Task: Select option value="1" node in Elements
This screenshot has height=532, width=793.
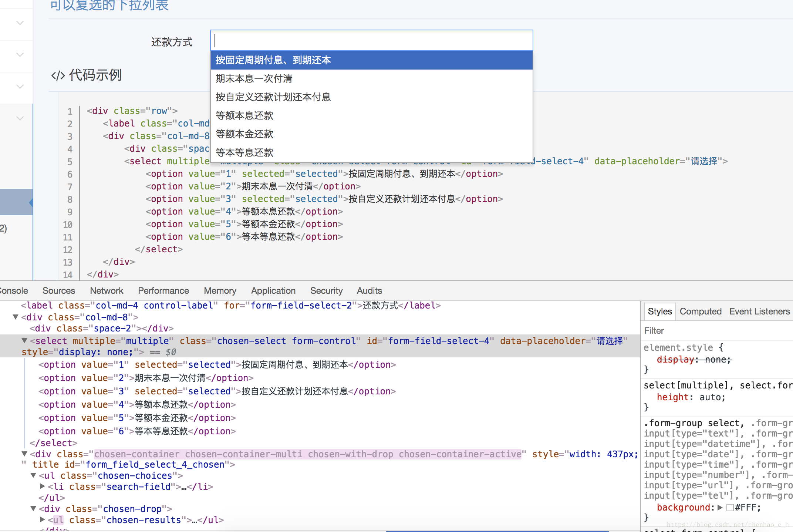Action: click(217, 365)
